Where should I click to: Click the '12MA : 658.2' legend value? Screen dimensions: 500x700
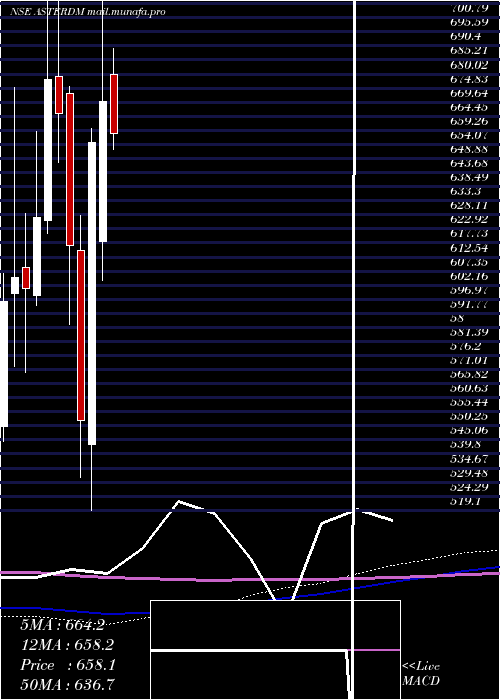coord(67,645)
